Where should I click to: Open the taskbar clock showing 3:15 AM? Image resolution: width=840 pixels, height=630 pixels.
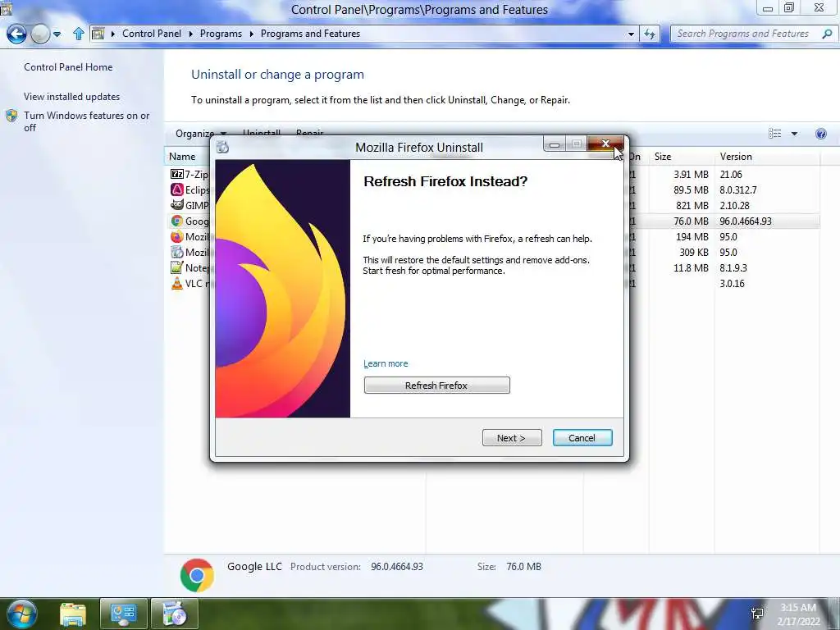click(798, 614)
